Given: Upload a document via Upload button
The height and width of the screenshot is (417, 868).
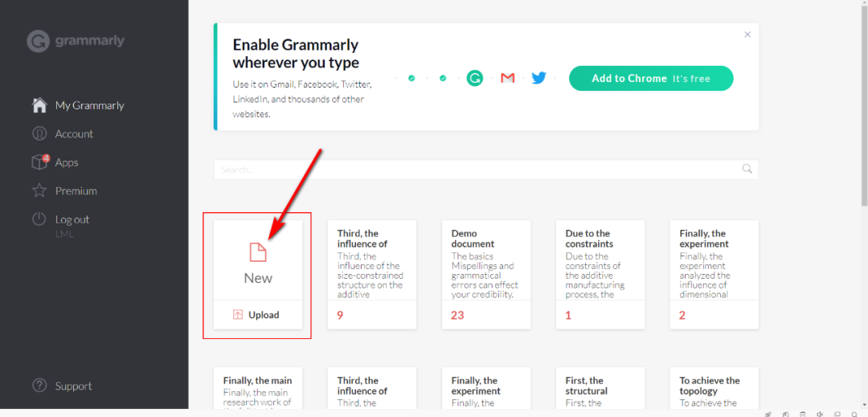Looking at the screenshot, I should click(x=257, y=315).
